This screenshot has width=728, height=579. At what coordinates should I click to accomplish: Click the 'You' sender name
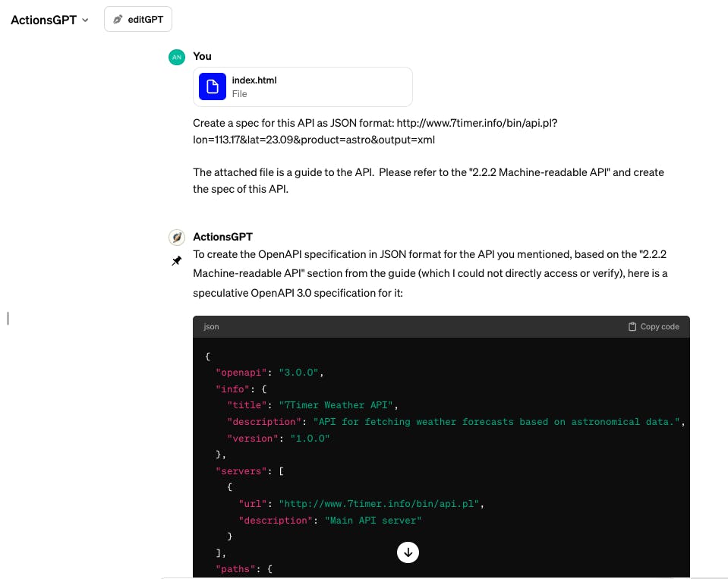202,56
